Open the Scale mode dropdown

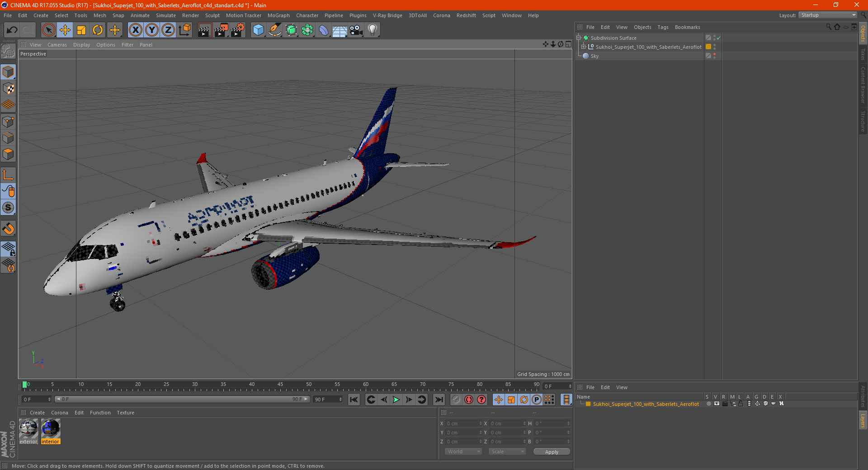[x=507, y=451]
